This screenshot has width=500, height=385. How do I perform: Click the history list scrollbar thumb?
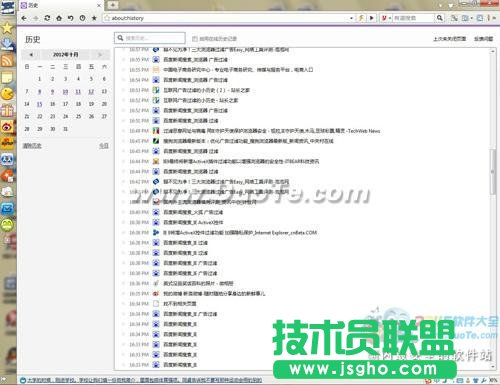(493, 172)
